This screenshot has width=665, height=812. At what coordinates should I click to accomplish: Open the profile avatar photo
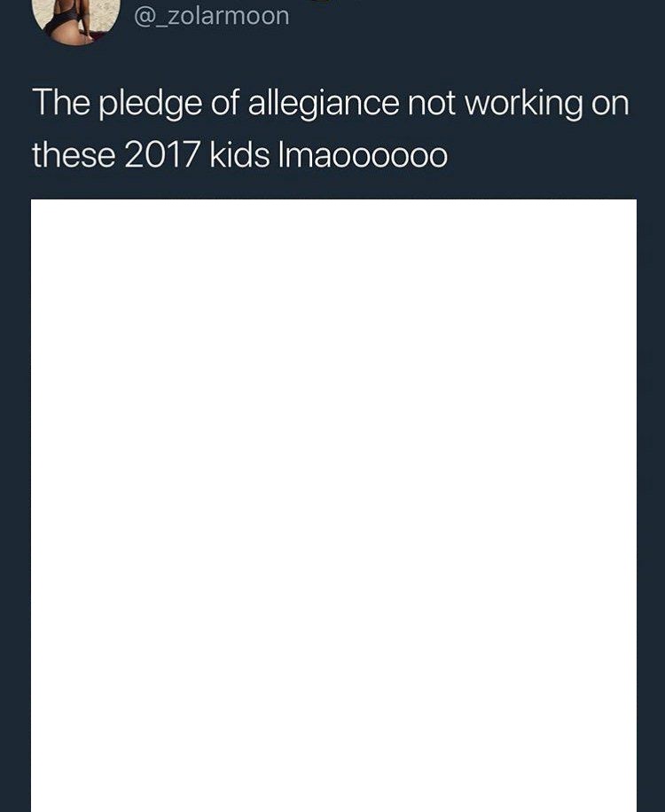coord(76,20)
